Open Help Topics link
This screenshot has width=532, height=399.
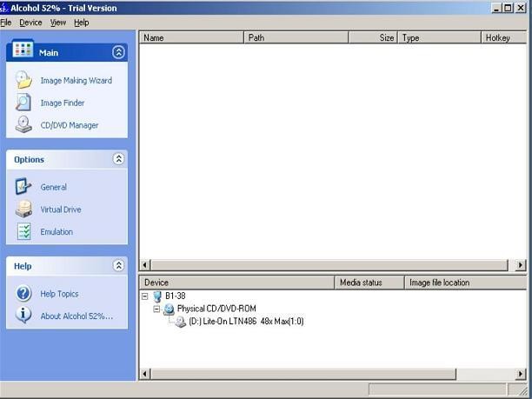coord(59,294)
